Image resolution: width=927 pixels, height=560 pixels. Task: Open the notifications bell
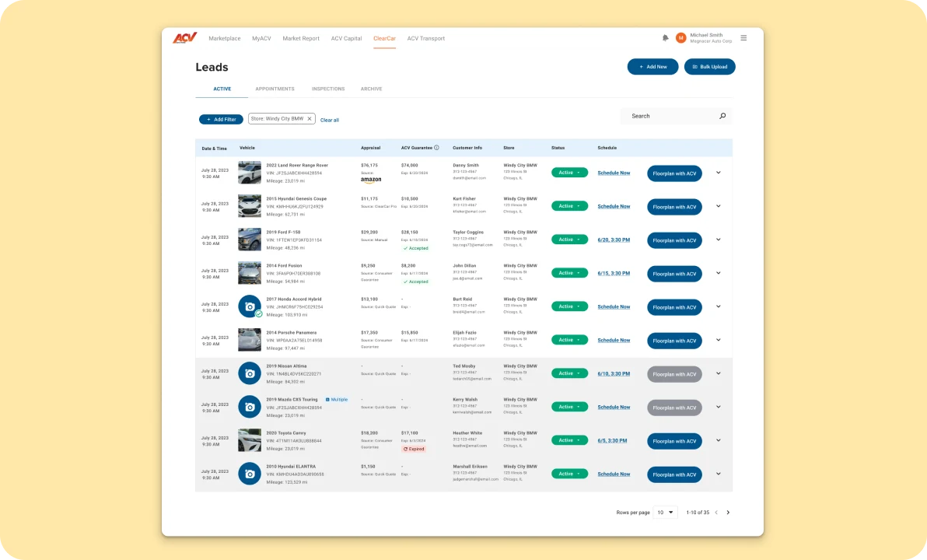pyautogui.click(x=665, y=38)
